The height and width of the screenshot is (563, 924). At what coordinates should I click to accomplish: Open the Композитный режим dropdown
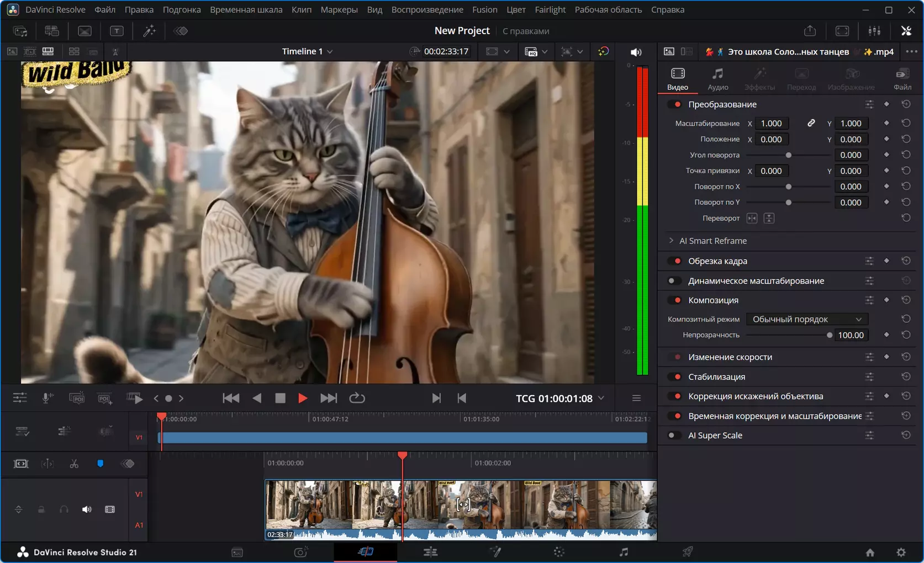[x=807, y=319]
